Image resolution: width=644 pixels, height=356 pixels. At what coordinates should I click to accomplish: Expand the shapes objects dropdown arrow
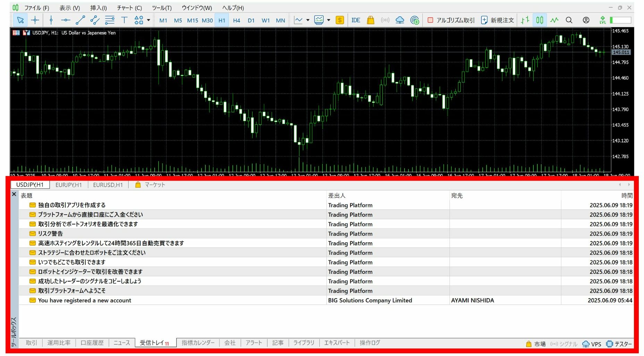(149, 20)
